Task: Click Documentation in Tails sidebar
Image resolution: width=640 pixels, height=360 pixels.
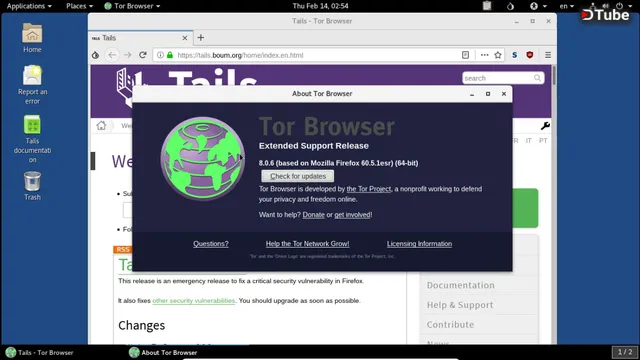Action: [460, 285]
